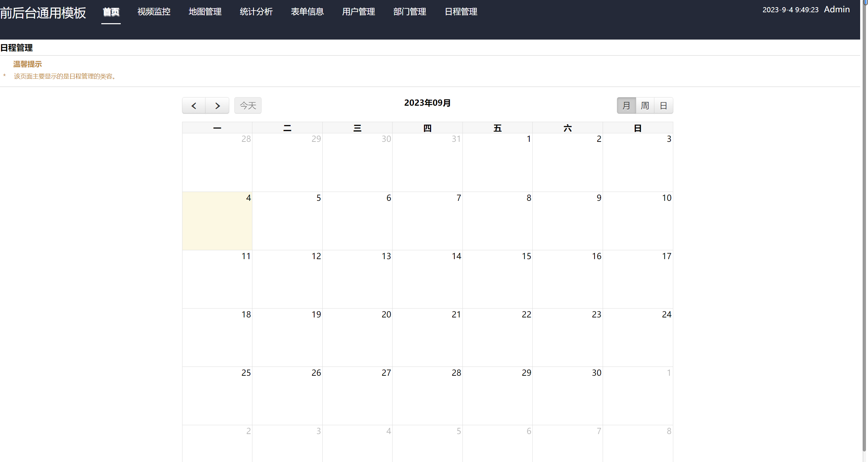Select day 22 in the calendar
868x462 pixels.
click(497, 338)
